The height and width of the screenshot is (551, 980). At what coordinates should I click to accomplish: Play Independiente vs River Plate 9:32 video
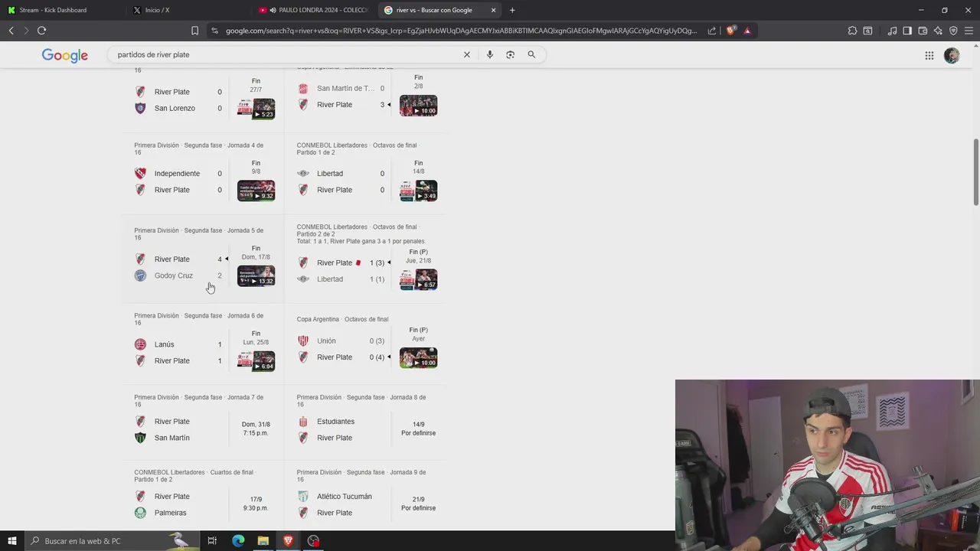pos(256,191)
